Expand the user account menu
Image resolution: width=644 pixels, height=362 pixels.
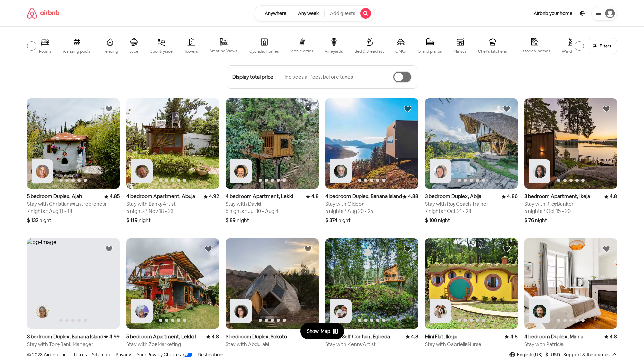tap(604, 13)
